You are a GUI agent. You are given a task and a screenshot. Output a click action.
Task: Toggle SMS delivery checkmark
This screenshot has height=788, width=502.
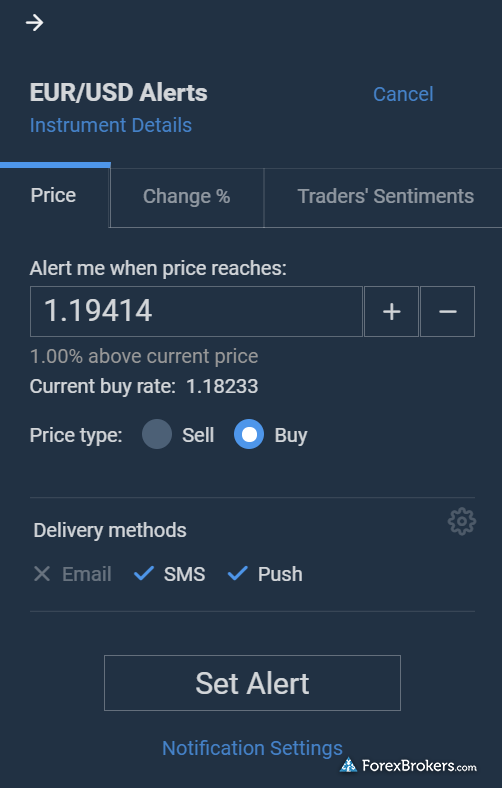coord(169,574)
